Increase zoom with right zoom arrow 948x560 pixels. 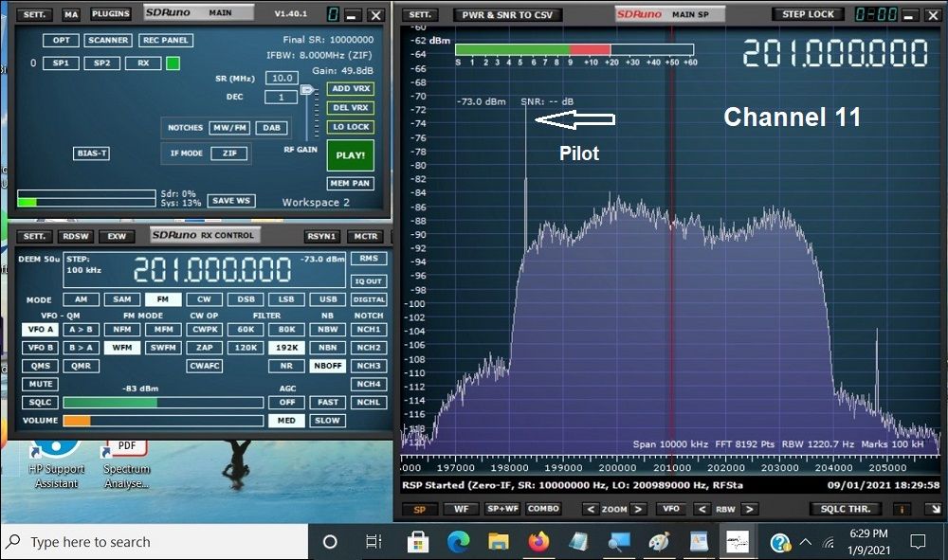coord(638,509)
